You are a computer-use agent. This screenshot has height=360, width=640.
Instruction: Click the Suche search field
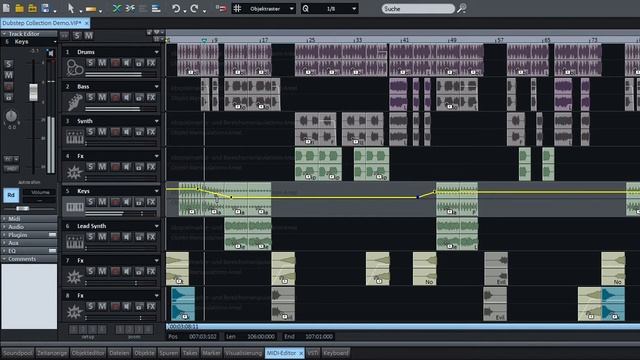418,9
